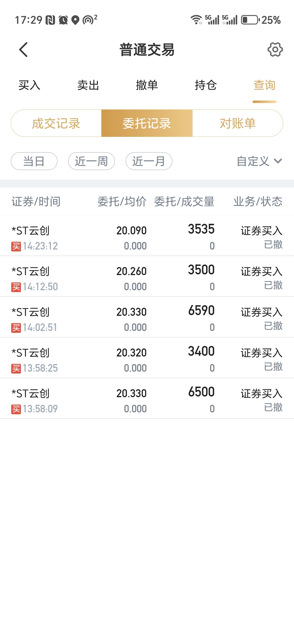Tap the back arrow icon
Image resolution: width=294 pixels, height=644 pixels.
click(x=23, y=49)
